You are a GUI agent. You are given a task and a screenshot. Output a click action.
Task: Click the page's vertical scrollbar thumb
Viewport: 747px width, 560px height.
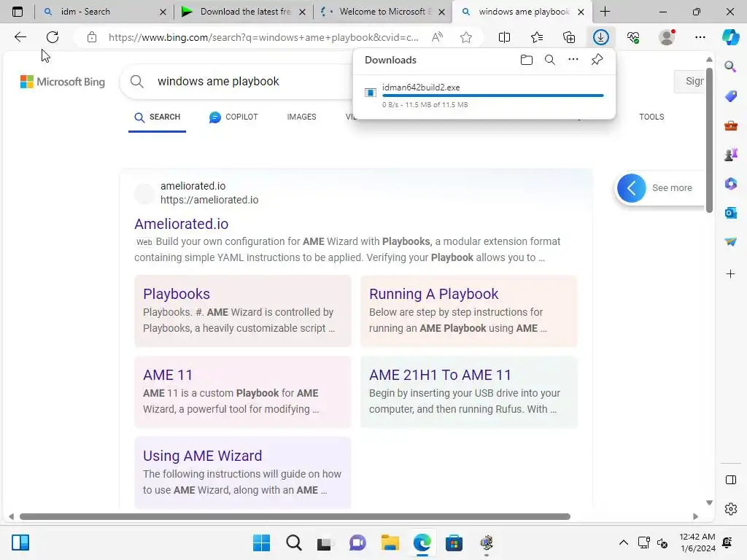[709, 141]
